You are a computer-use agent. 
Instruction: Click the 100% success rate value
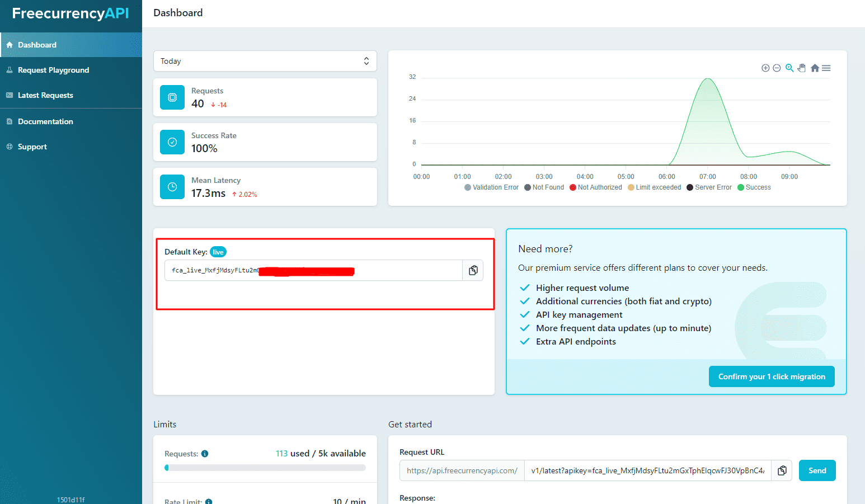coord(204,148)
